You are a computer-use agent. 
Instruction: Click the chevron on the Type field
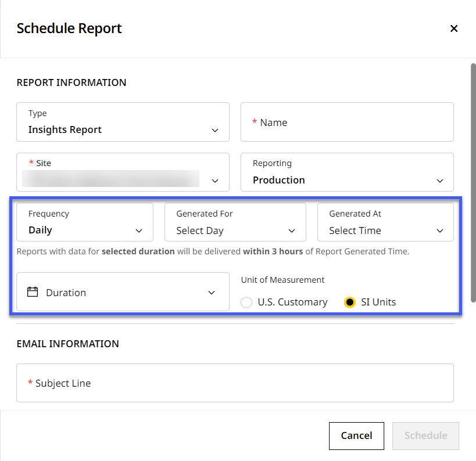(215, 131)
